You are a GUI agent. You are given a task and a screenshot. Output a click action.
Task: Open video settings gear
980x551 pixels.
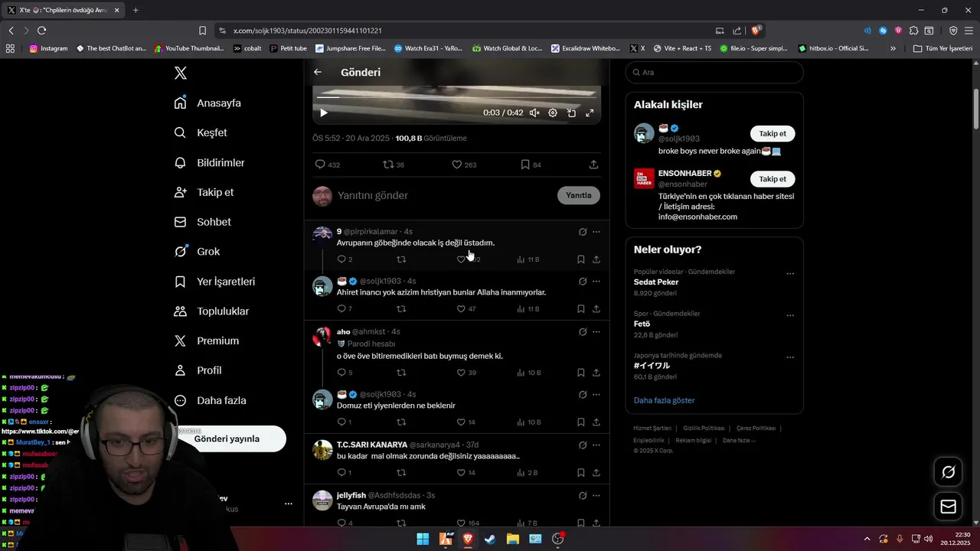[553, 112]
